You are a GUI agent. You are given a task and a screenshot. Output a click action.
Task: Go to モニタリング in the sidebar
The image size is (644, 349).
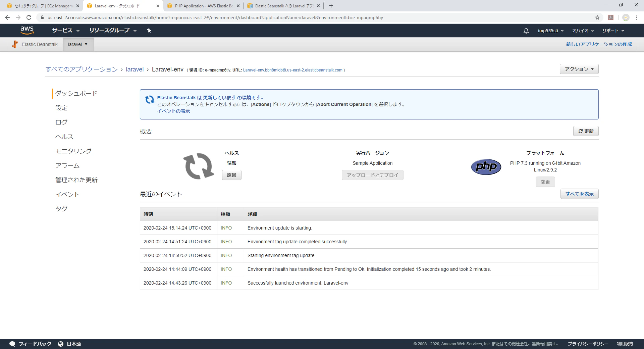pos(73,151)
